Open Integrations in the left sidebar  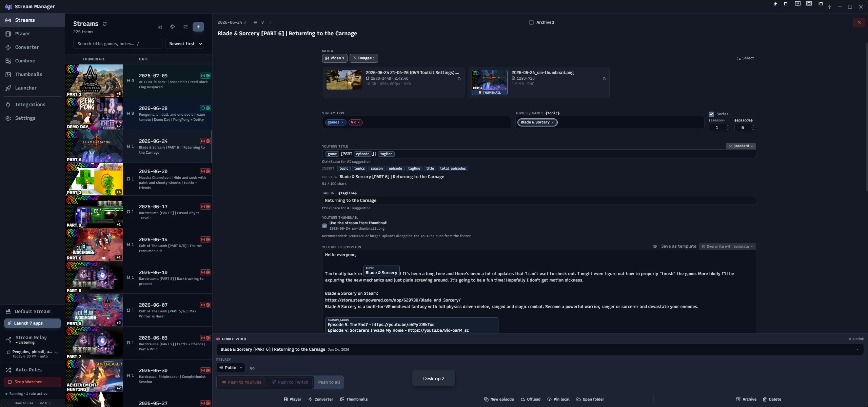click(x=33, y=104)
